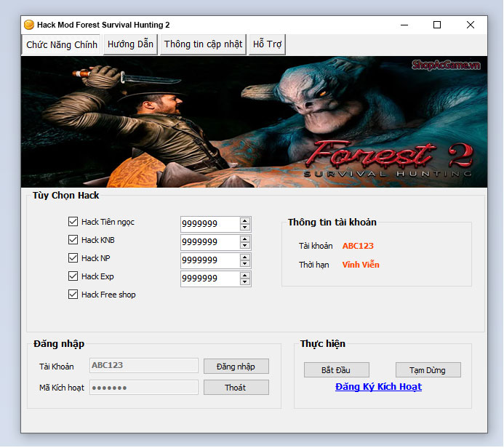Click the Tài khoản label in account info

point(316,246)
